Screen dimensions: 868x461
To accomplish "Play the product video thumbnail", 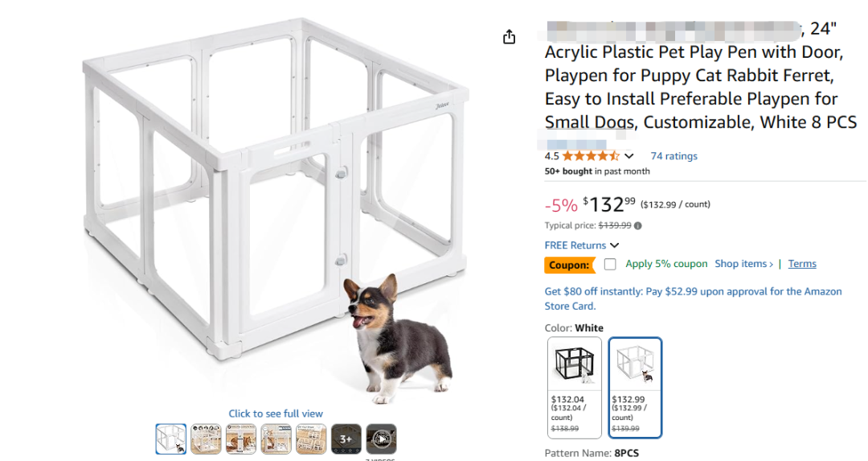I will pyautogui.click(x=381, y=439).
